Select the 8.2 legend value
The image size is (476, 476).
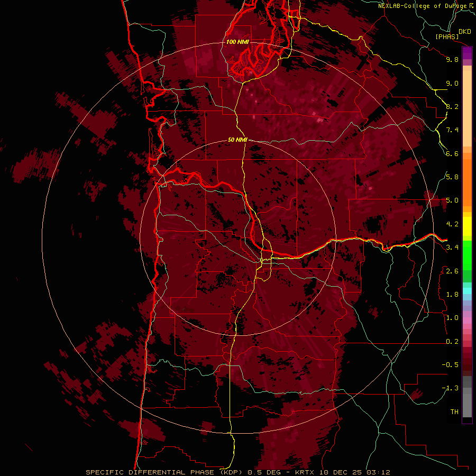[452, 106]
